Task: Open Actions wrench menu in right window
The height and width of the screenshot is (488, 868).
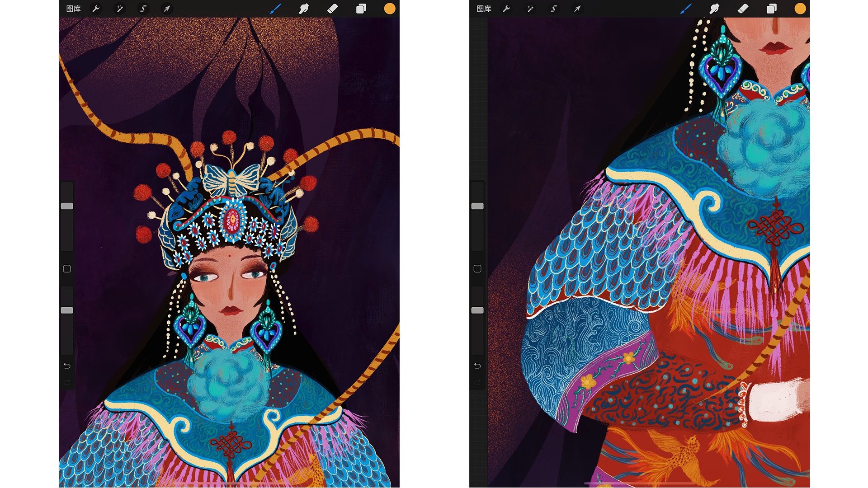Action: point(506,9)
